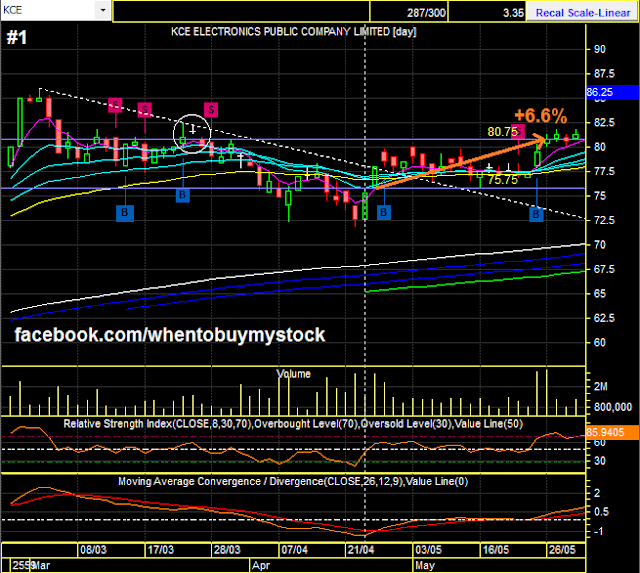Image resolution: width=640 pixels, height=573 pixels.
Task: Click the B buy marker above the 26/05 date
Action: click(536, 214)
